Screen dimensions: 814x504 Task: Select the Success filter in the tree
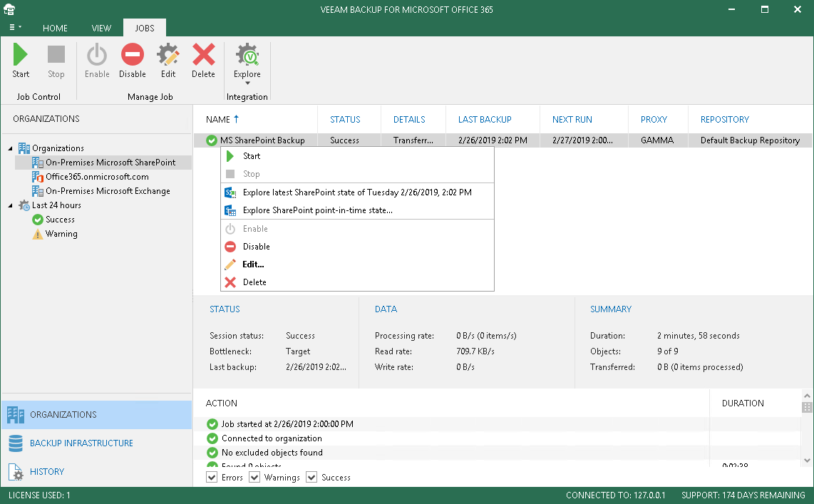click(60, 220)
